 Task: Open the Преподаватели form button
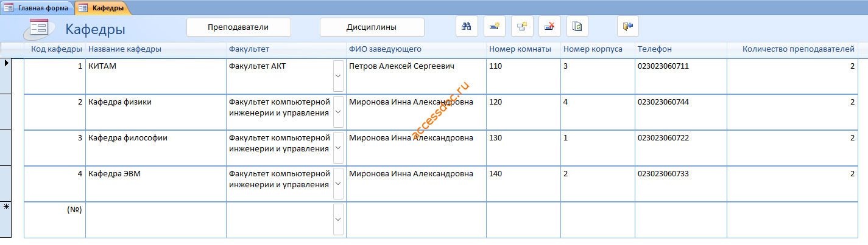pos(238,27)
